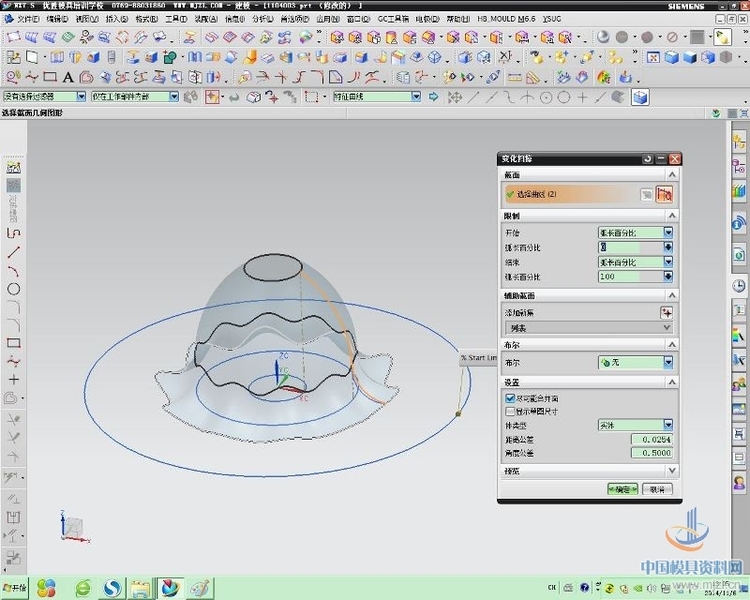Select the Text tool icon (letter A)

click(x=68, y=77)
